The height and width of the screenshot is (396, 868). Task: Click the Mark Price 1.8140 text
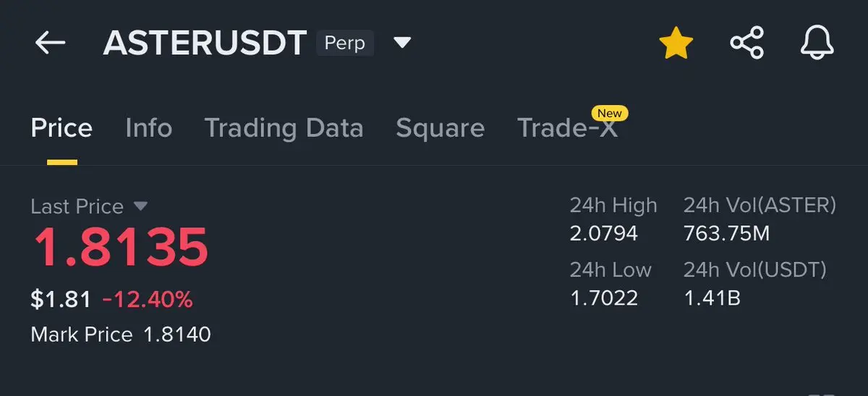click(121, 334)
